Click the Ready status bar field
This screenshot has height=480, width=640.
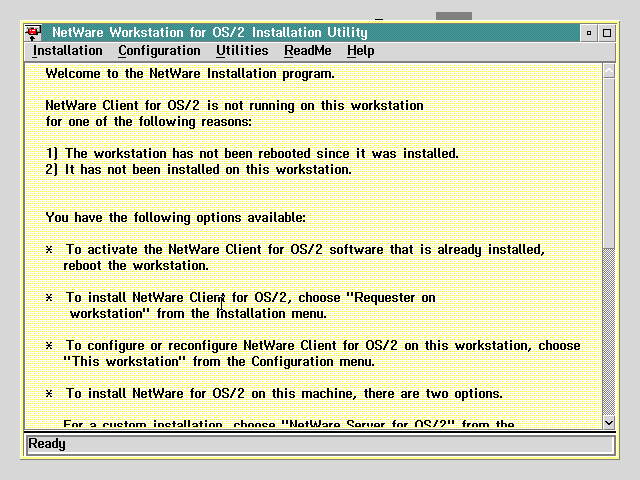321,445
